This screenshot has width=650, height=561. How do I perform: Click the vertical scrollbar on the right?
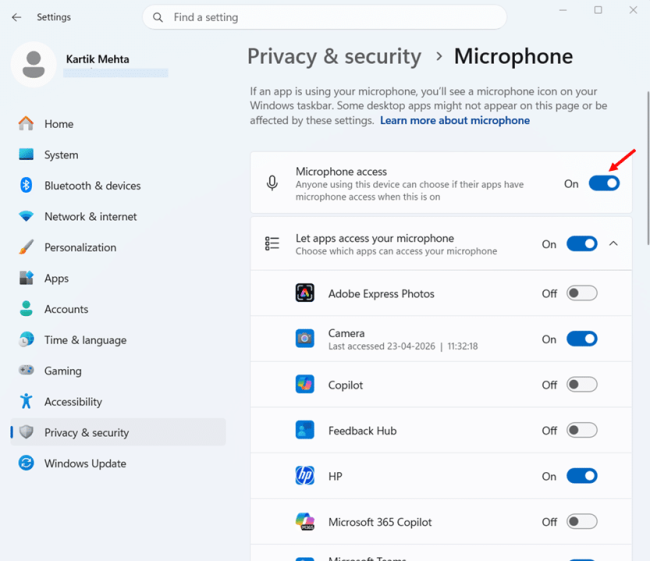click(648, 168)
